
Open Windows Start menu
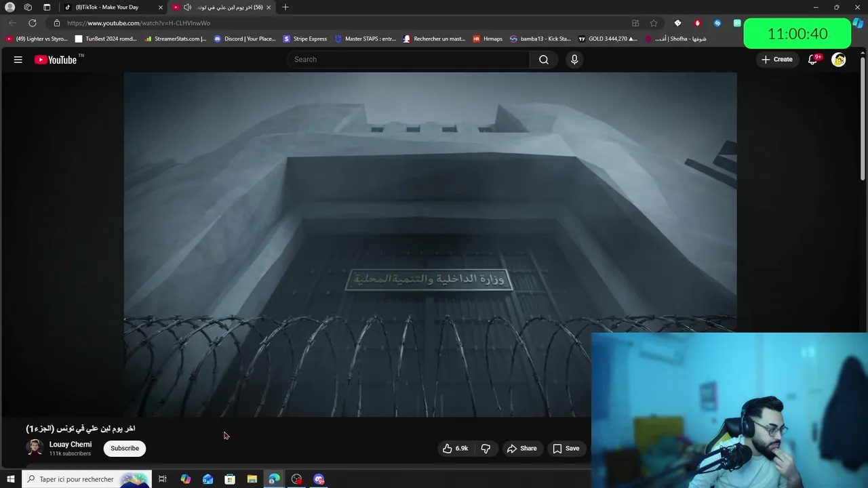tap(10, 479)
